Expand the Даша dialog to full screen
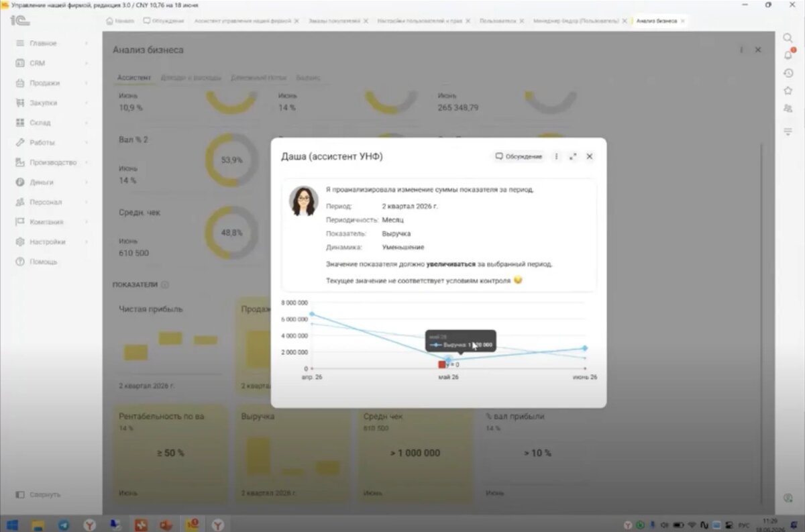Screen dimensions: 805x532 point(573,156)
